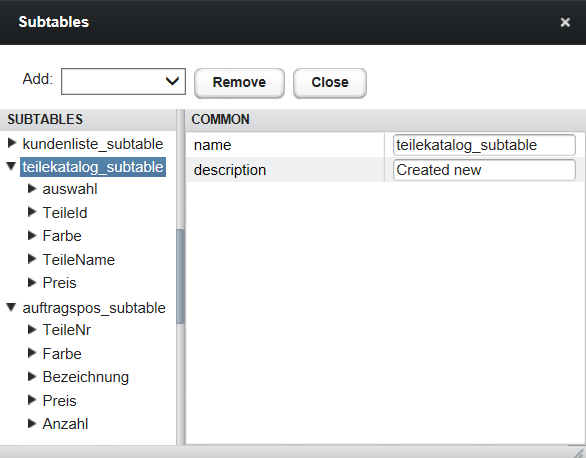Expand the kundenliste_subtable tree node
This screenshot has height=458, width=586.
(x=12, y=143)
